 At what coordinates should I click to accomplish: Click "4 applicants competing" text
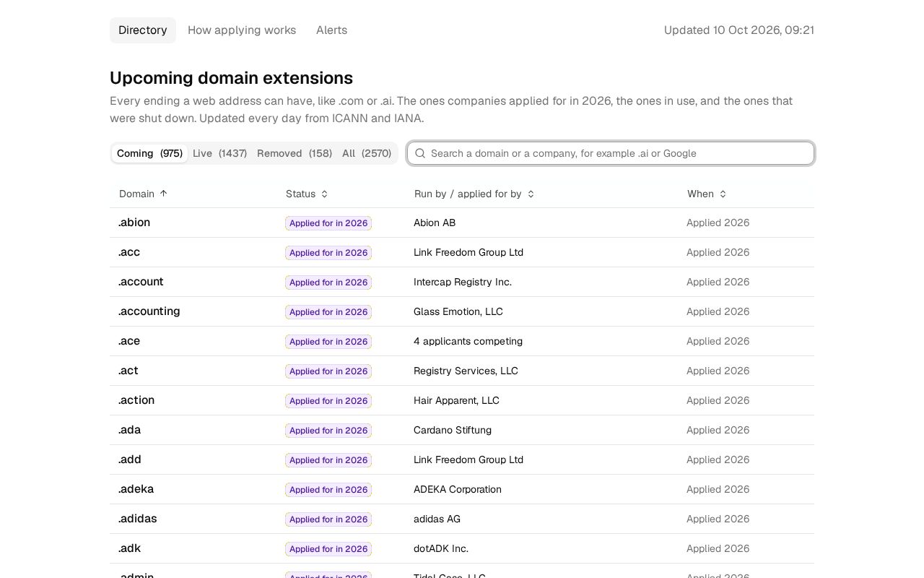(468, 341)
